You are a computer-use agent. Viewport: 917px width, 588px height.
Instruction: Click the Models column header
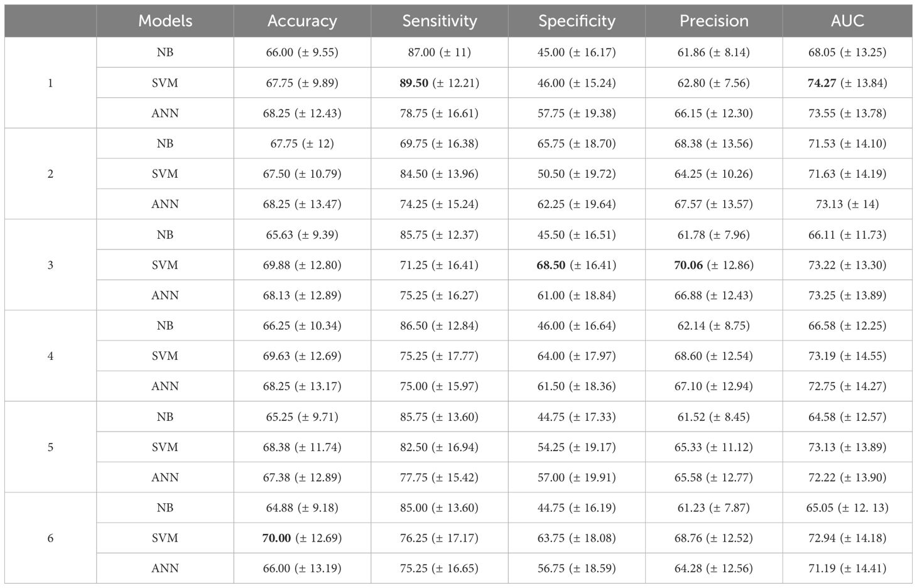click(165, 21)
